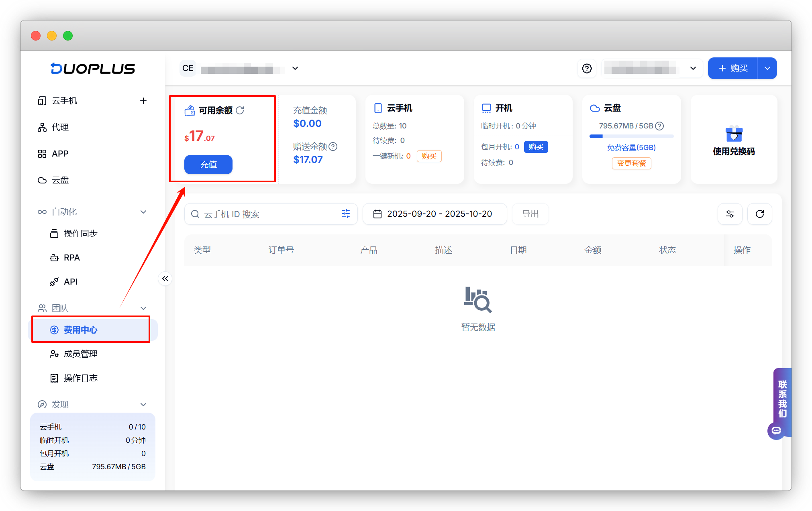This screenshot has height=511, width=812.
Task: Collapse the left sidebar panel
Action: pyautogui.click(x=165, y=279)
